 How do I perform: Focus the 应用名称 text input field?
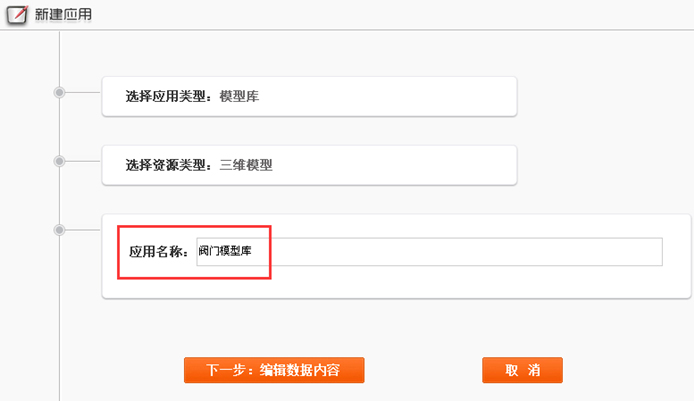429,252
